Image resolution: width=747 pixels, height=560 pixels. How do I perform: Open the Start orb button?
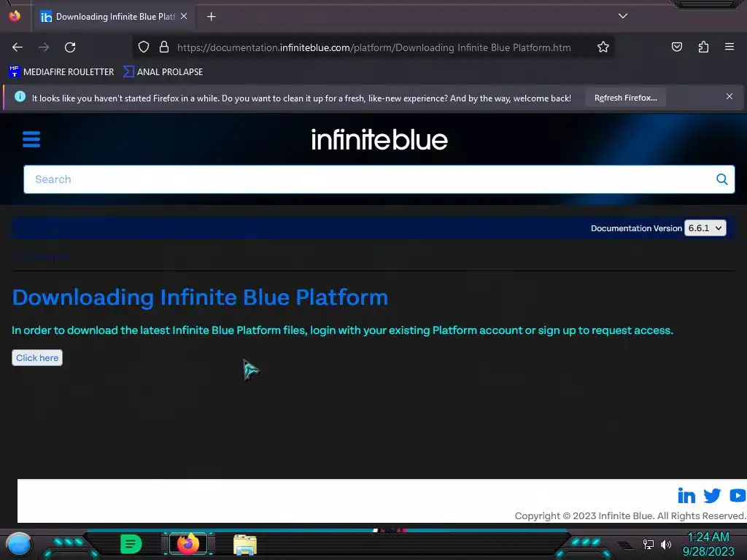click(19, 545)
